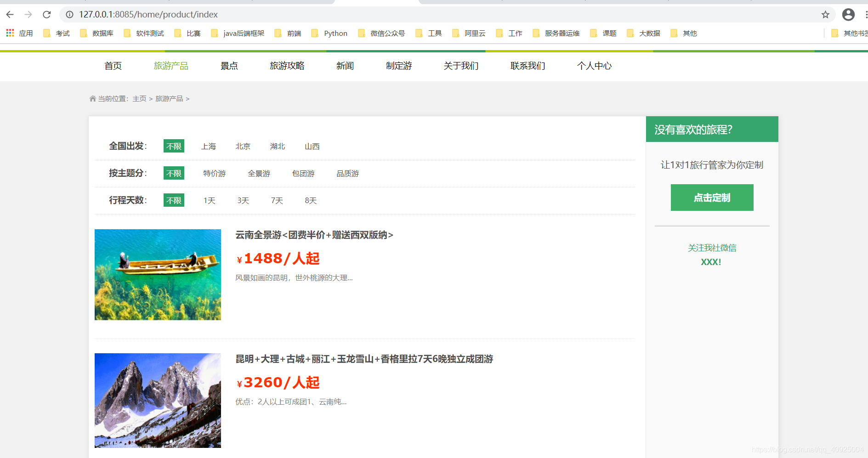Viewport: 868px width, 458px height.
Task: Bookmark this page with the star icon
Action: tap(825, 15)
